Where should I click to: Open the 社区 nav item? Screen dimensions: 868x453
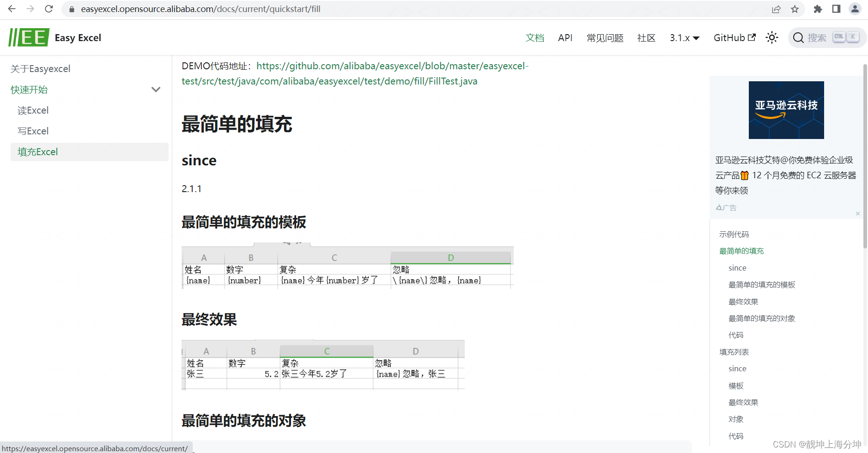point(646,38)
